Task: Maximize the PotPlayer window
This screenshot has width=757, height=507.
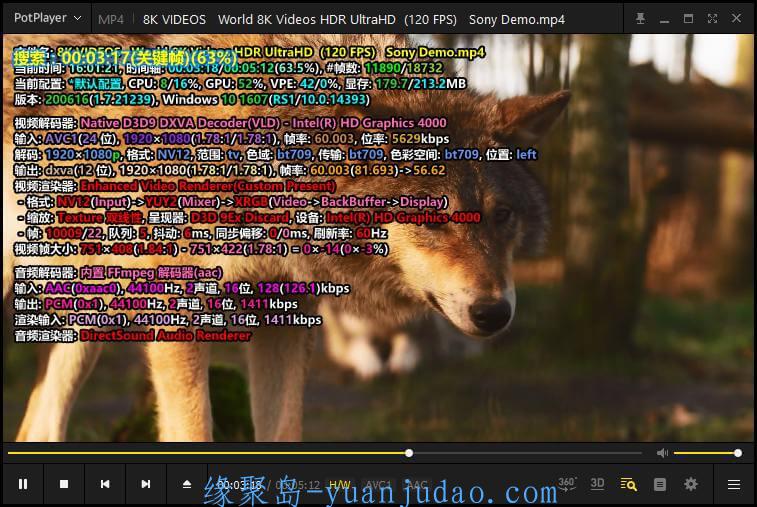Action: click(x=688, y=19)
